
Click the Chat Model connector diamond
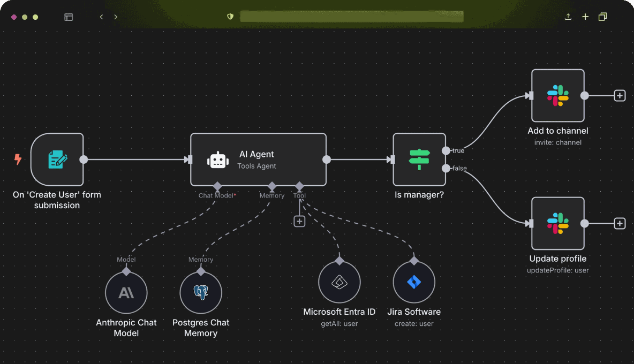[x=217, y=186]
